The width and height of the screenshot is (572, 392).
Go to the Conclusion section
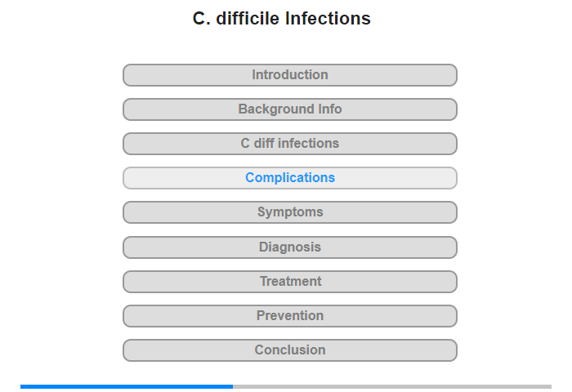(x=289, y=350)
